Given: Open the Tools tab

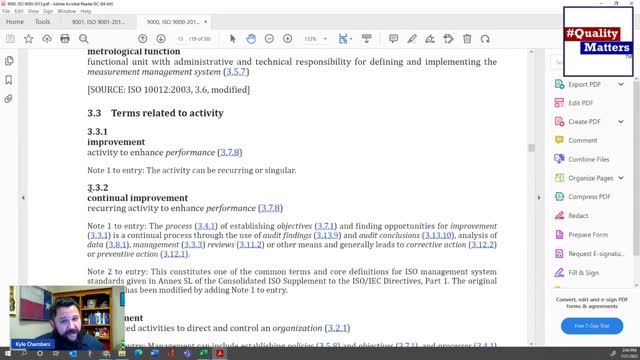Looking at the screenshot, I should click(42, 22).
